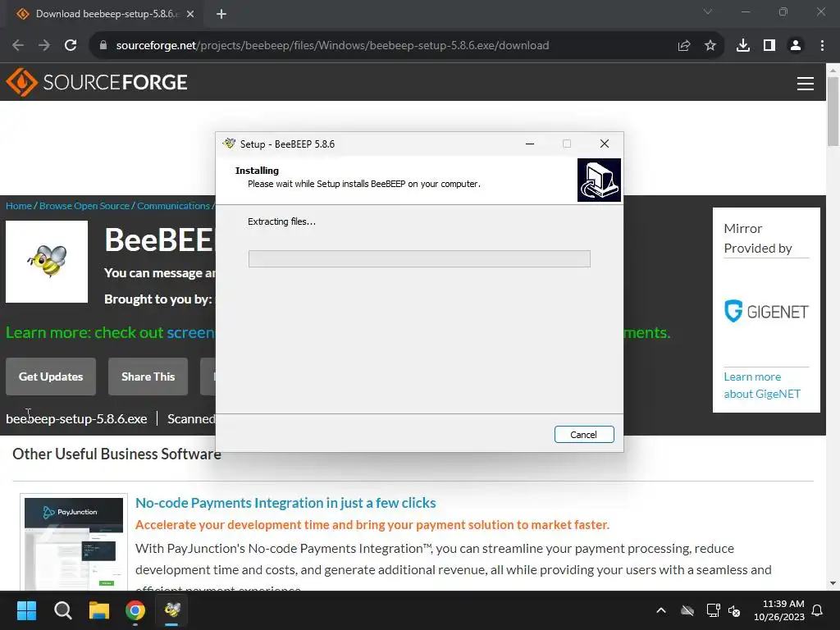Screen dimensions: 840x630
Task: Click the setup computer image
Action: (x=599, y=180)
